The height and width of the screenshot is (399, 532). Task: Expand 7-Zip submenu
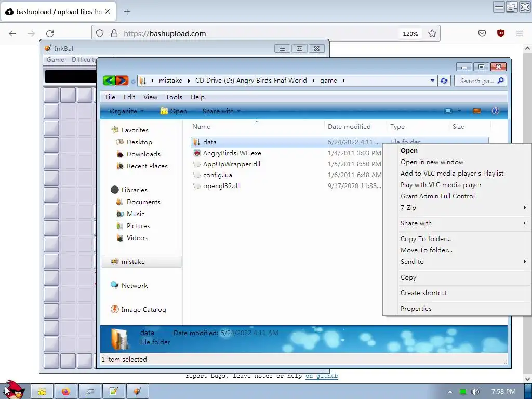click(x=457, y=208)
